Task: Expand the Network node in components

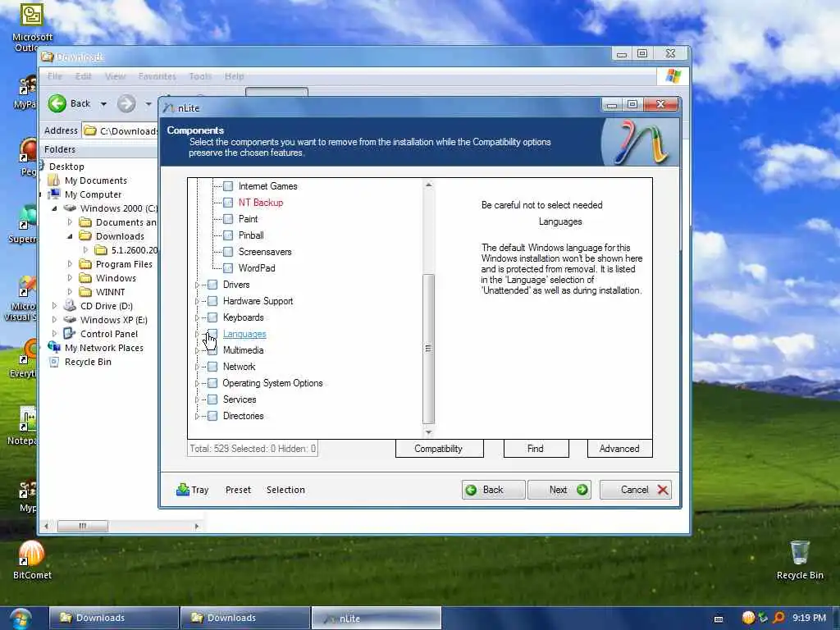Action: pyautogui.click(x=197, y=367)
